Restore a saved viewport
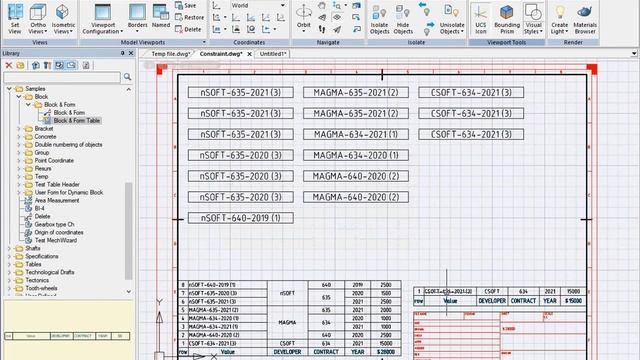Image resolution: width=640 pixels, height=360 pixels. pos(189,17)
